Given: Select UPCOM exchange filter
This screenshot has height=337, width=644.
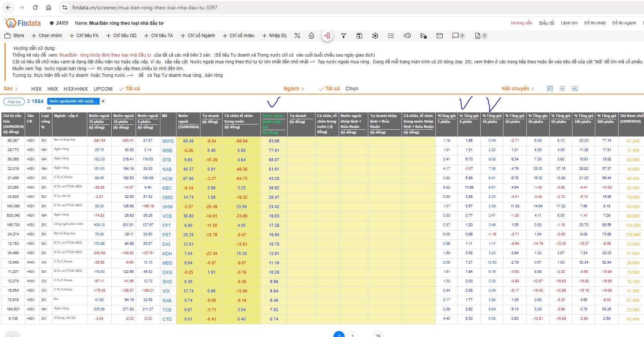Looking at the screenshot, I should (x=103, y=89).
